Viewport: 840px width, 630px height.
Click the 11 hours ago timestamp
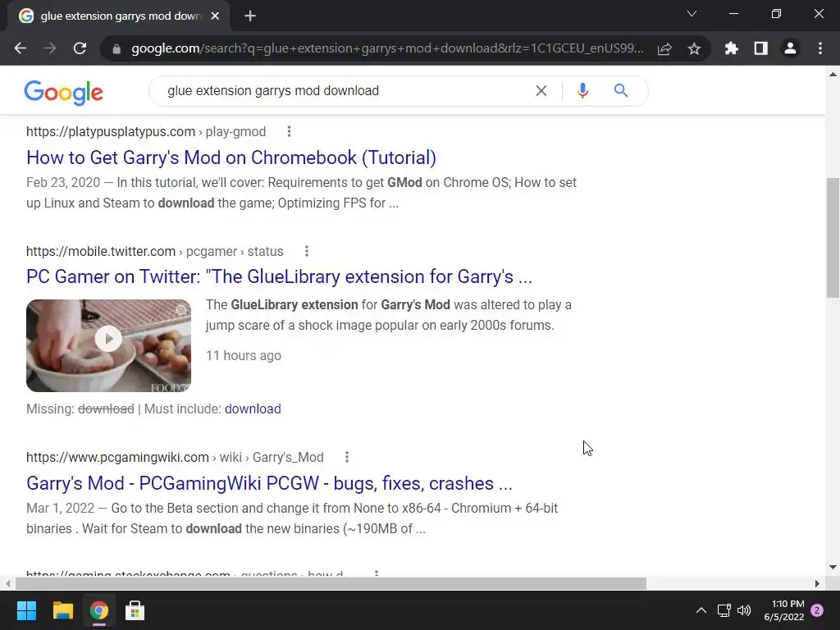click(x=243, y=356)
